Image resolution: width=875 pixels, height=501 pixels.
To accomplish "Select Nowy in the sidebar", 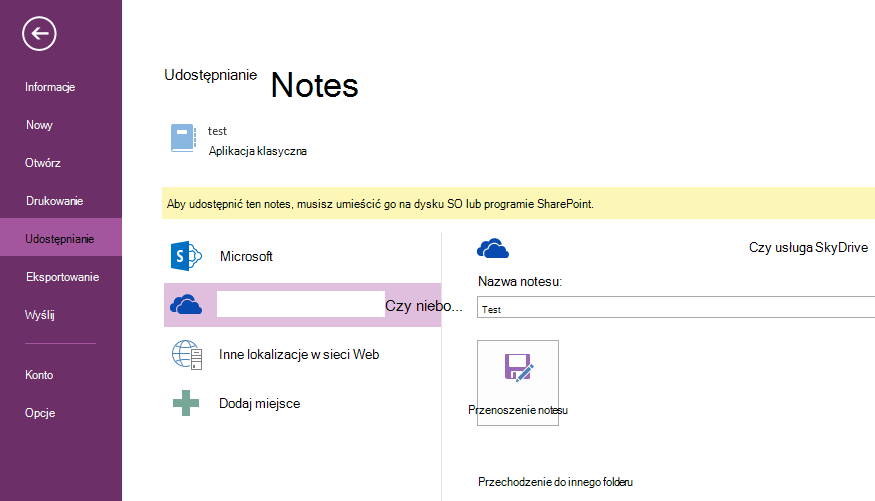I will click(x=39, y=125).
